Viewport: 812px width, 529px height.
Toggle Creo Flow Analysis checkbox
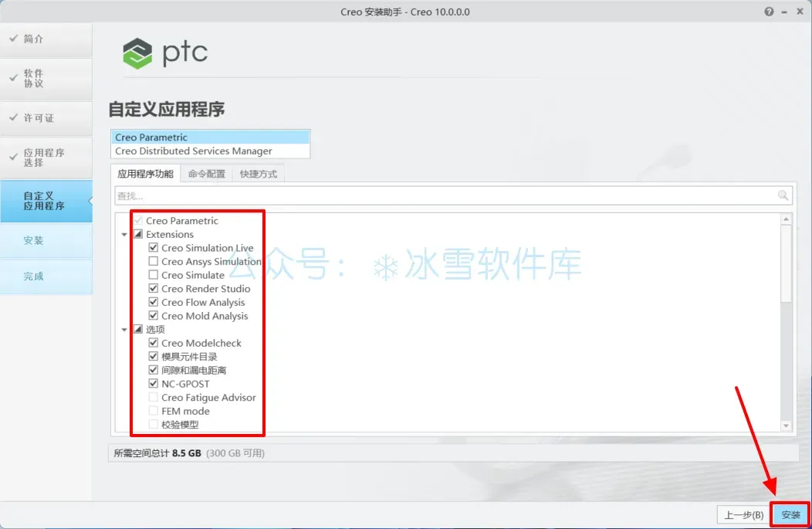(154, 302)
